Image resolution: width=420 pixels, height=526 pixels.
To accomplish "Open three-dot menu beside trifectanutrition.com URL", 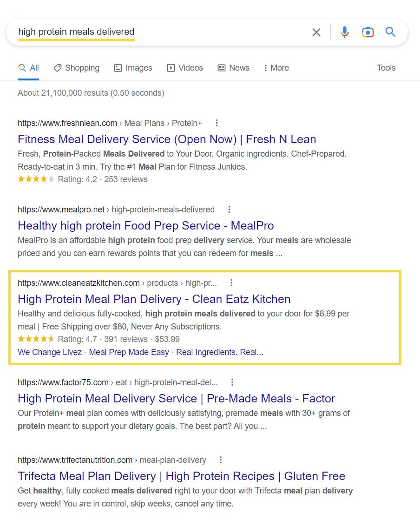I will click(x=221, y=460).
